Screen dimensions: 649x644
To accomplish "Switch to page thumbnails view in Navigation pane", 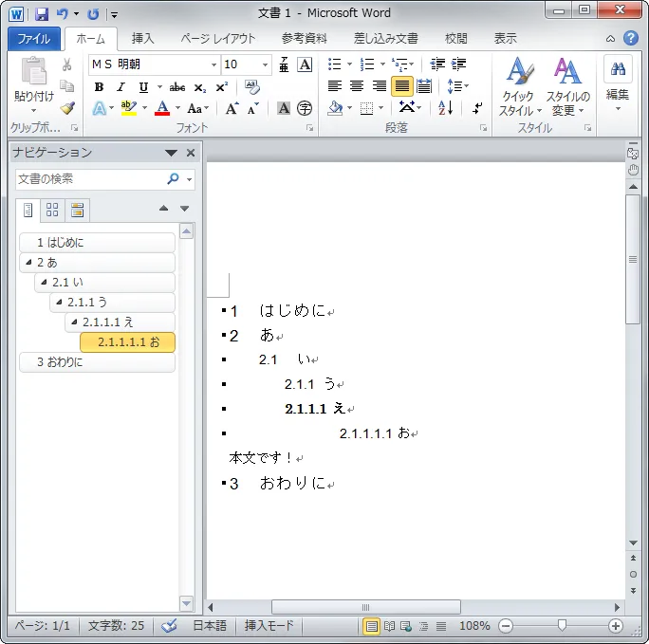I will click(x=52, y=210).
